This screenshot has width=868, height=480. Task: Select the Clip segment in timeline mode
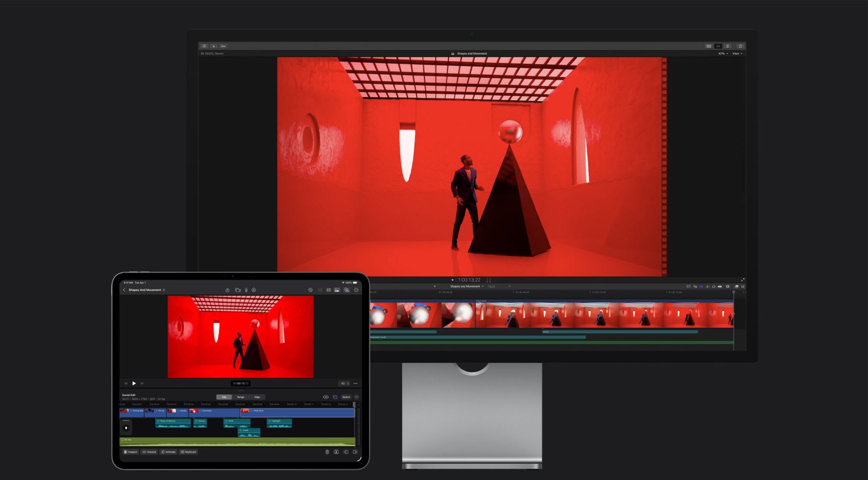coord(224,397)
